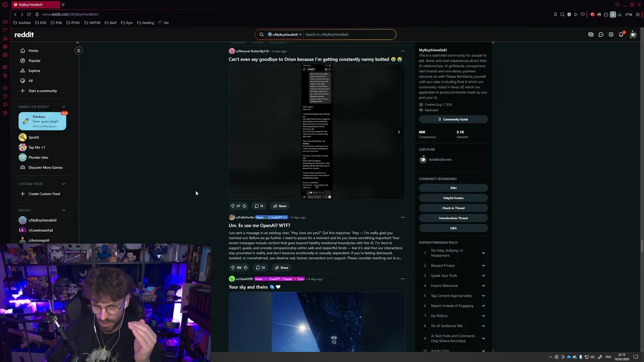
Task: Open the Community Guide button
Action: pos(453,119)
